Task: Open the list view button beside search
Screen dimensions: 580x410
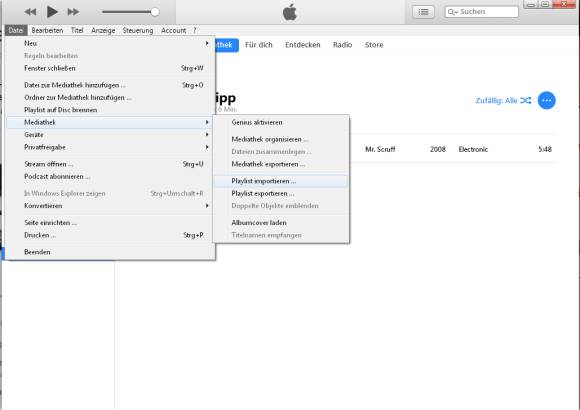Action: click(x=423, y=12)
